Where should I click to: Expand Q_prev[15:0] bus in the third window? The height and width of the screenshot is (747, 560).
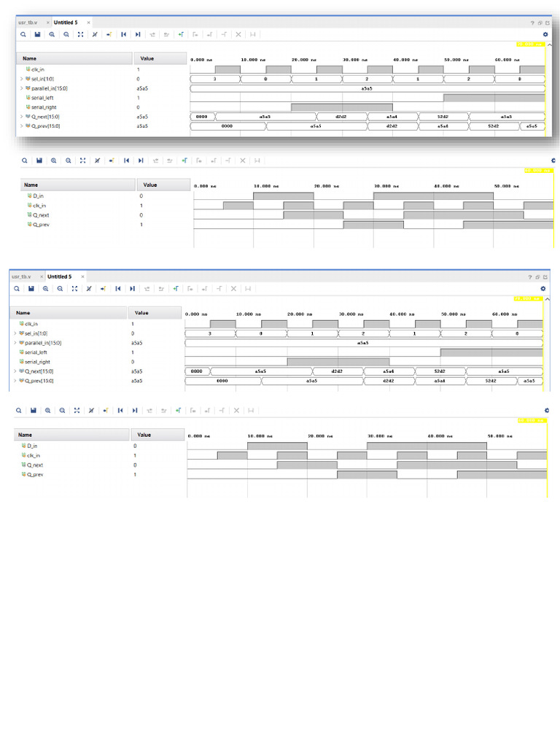[15, 381]
